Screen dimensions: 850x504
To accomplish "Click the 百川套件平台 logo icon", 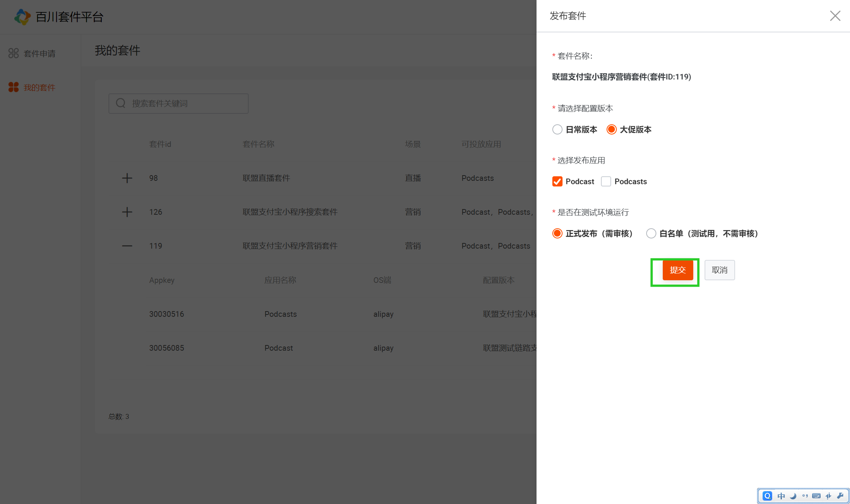I will click(22, 17).
